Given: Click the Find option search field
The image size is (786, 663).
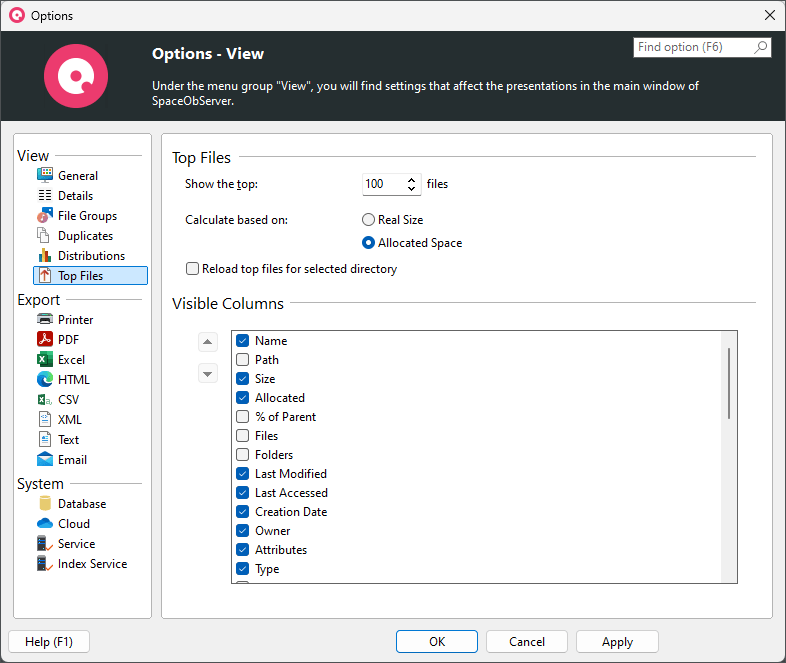Looking at the screenshot, I should click(694, 47).
